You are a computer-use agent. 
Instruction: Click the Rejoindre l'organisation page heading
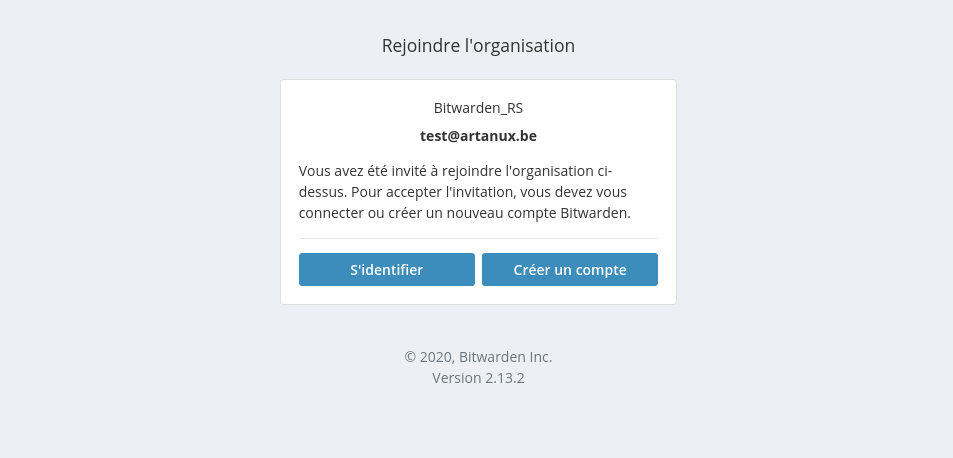(x=478, y=46)
